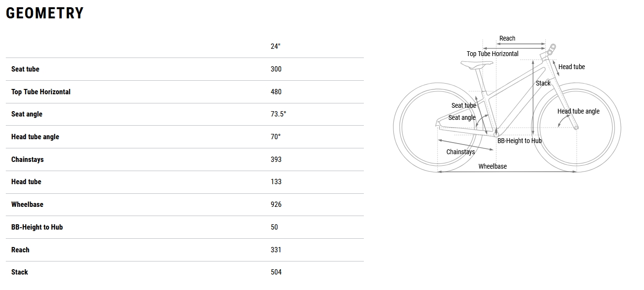
Task: Click the Wheelbase label in the bike diagram
Action: tap(493, 166)
